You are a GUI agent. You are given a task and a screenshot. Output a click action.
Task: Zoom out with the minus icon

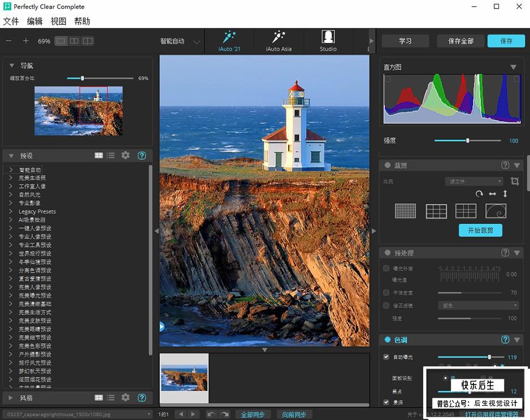9,41
